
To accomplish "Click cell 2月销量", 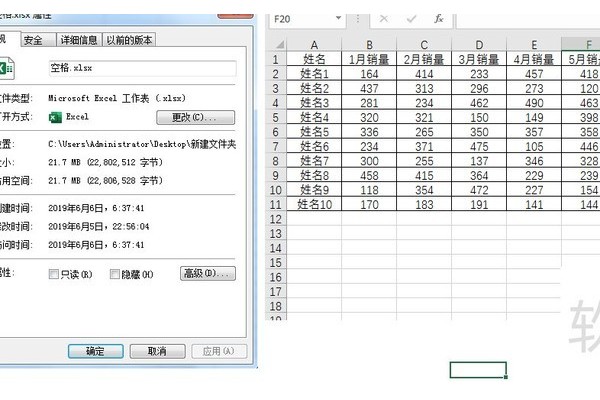I will 424,59.
